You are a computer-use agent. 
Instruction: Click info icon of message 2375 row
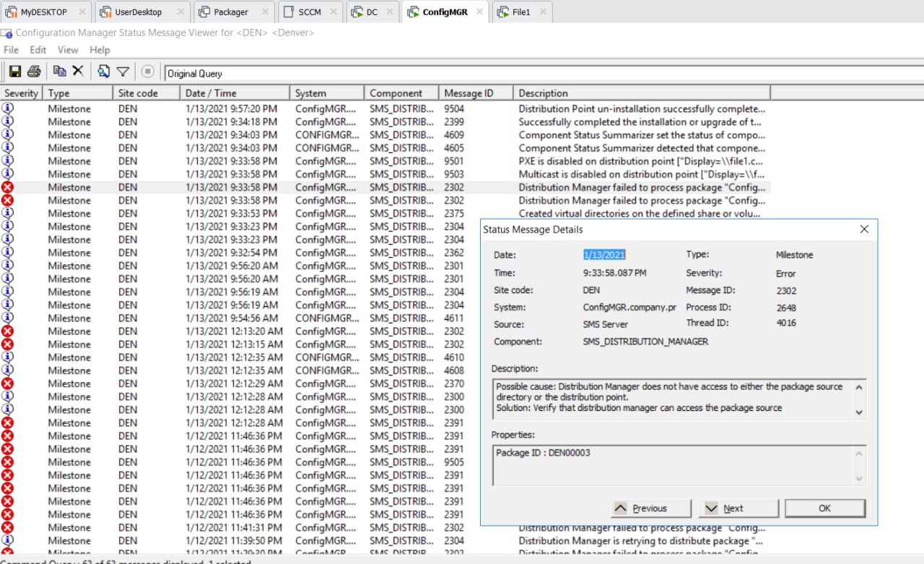[x=7, y=213]
